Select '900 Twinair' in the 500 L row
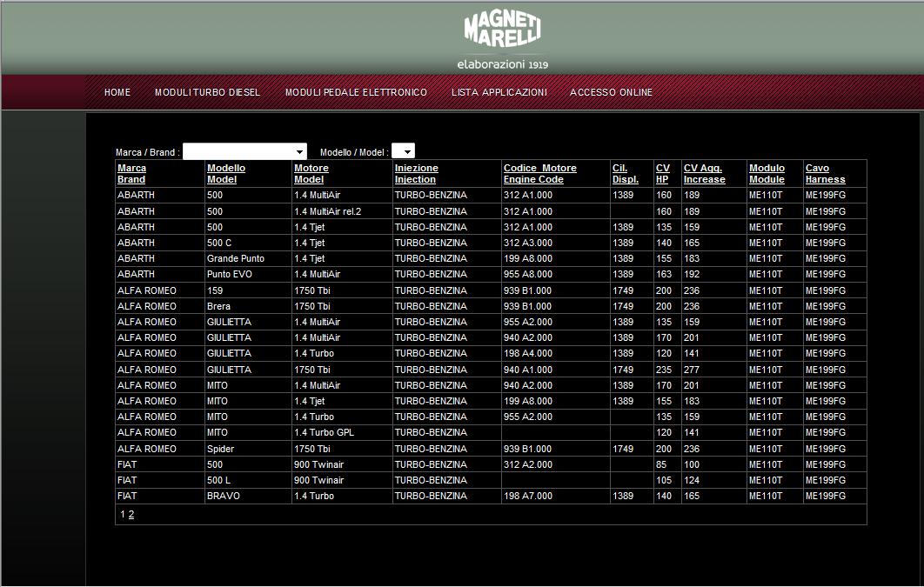Image resolution: width=924 pixels, height=587 pixels. (x=318, y=480)
